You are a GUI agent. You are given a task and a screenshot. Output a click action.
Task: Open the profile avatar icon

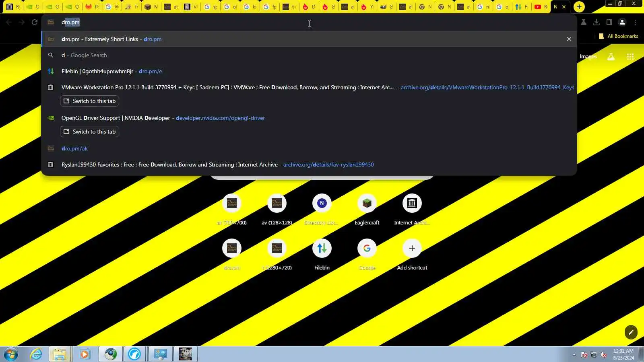pos(622,22)
